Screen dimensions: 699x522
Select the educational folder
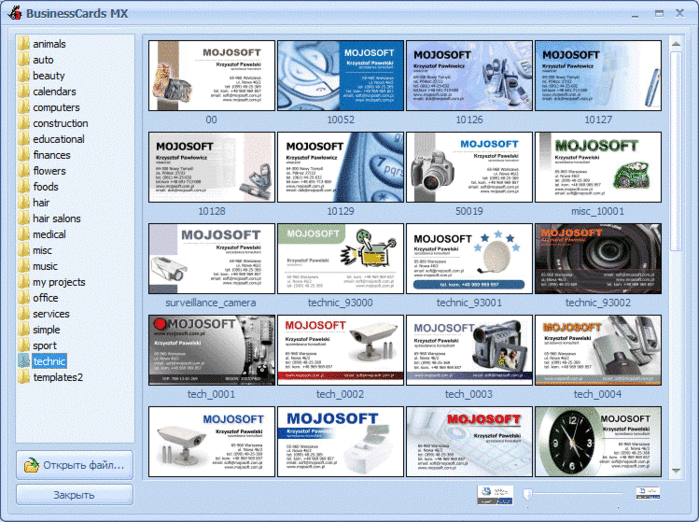[x=51, y=139]
